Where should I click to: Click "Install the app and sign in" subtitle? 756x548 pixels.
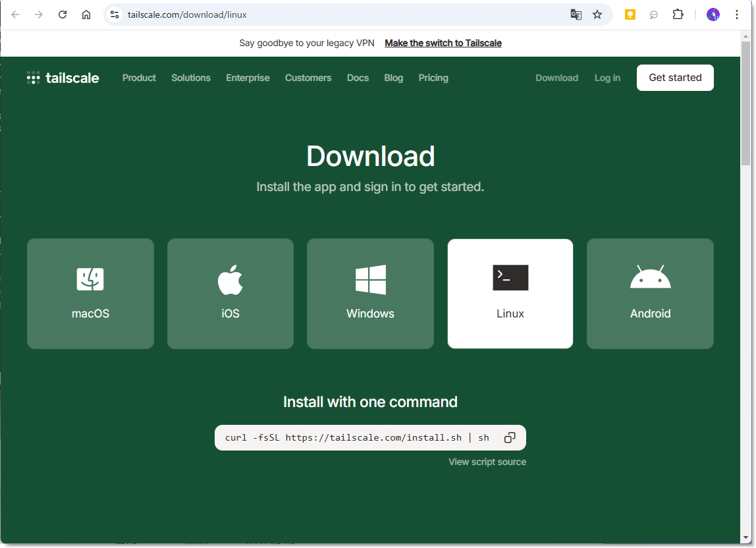click(x=370, y=186)
